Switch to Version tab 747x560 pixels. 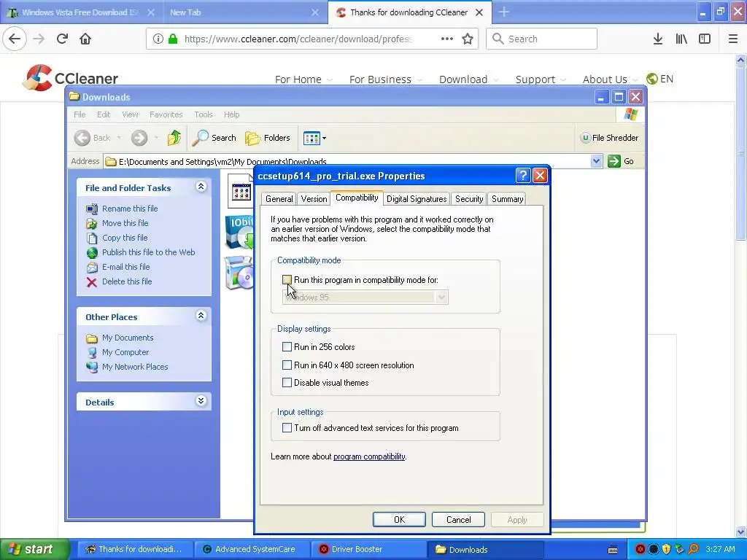click(314, 199)
